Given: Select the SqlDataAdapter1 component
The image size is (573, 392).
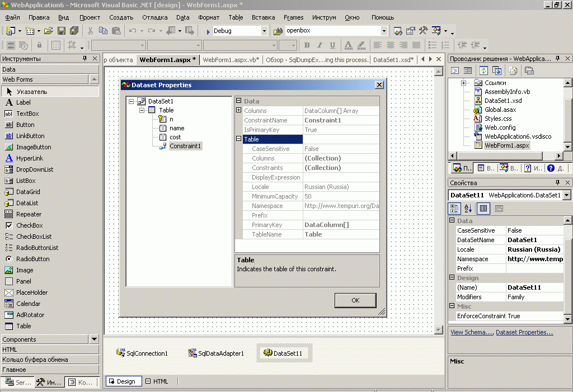Looking at the screenshot, I should (215, 353).
